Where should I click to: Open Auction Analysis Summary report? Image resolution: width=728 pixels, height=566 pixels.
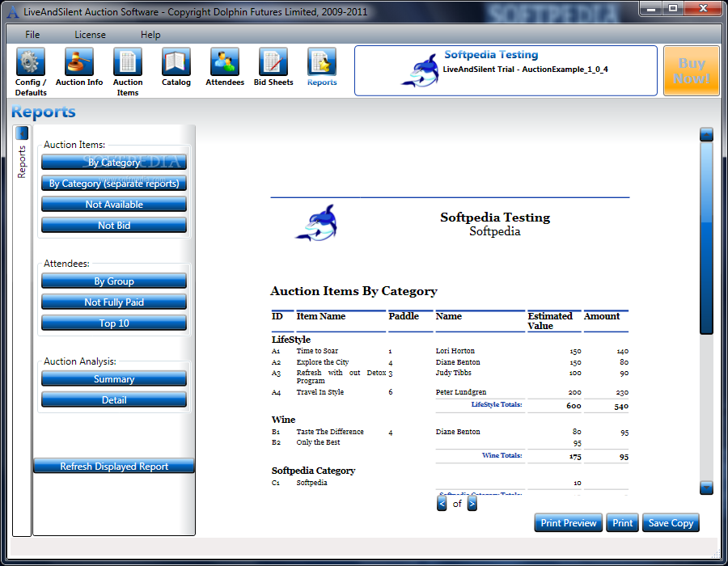pos(114,378)
